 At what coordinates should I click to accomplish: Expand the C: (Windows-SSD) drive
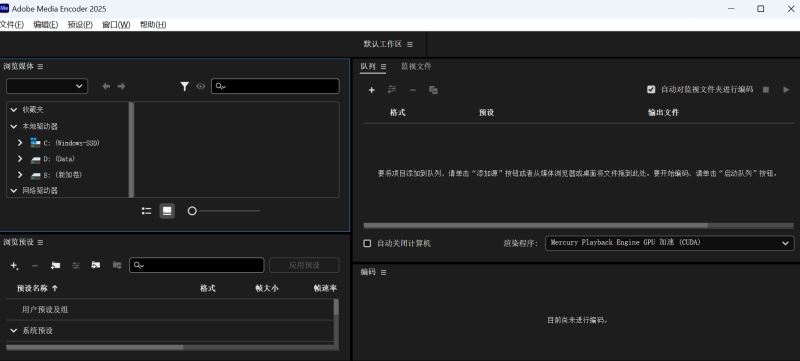[x=20, y=143]
